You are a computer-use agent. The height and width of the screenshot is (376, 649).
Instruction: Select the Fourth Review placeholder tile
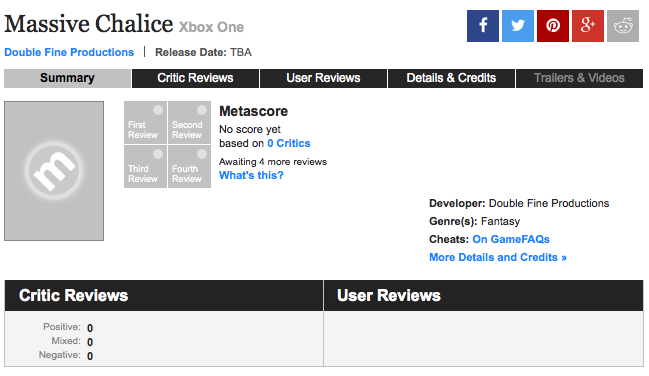click(x=189, y=166)
